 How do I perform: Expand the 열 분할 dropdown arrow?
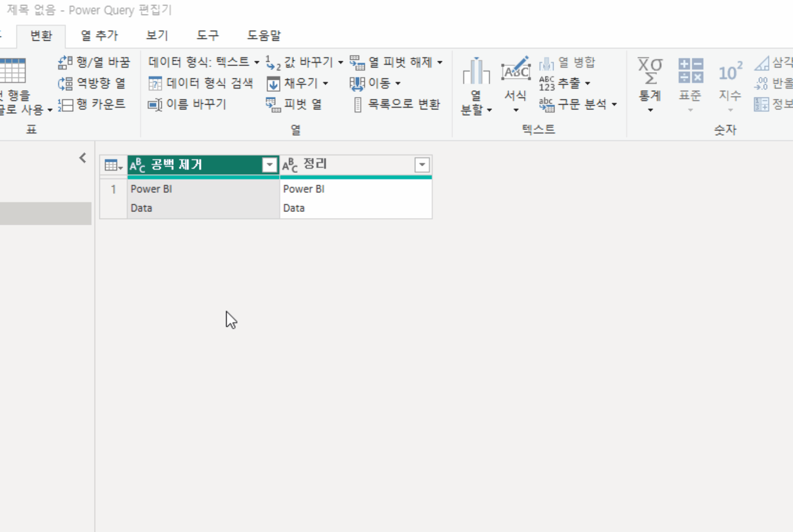(489, 110)
